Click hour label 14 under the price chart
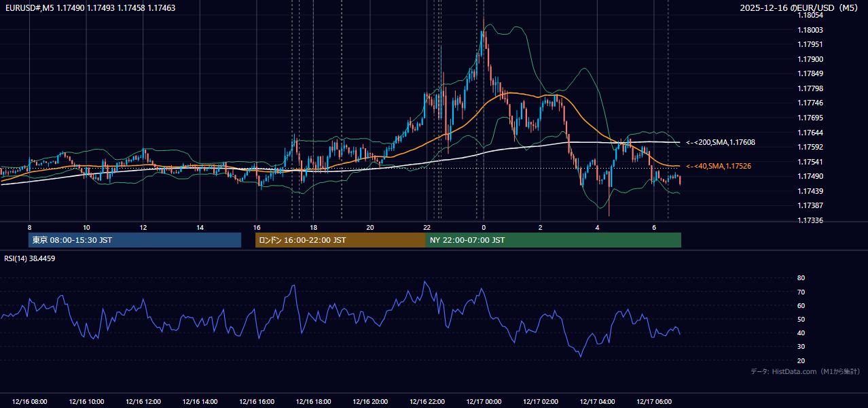 (x=200, y=227)
